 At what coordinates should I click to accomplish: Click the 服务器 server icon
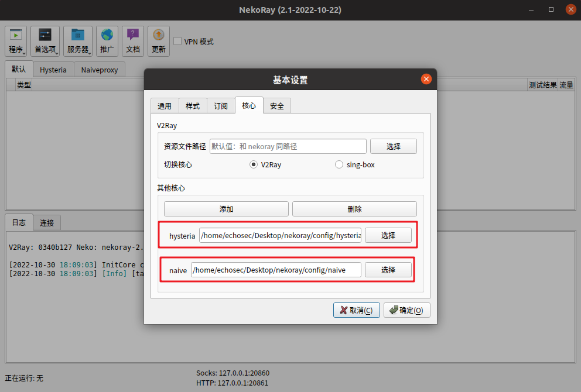(77, 40)
